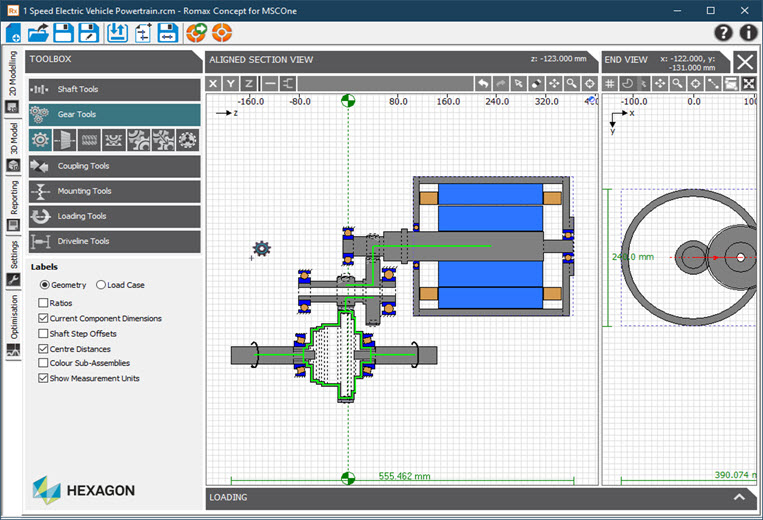Click the Open file folder icon
This screenshot has height=520, width=763.
click(x=39, y=32)
